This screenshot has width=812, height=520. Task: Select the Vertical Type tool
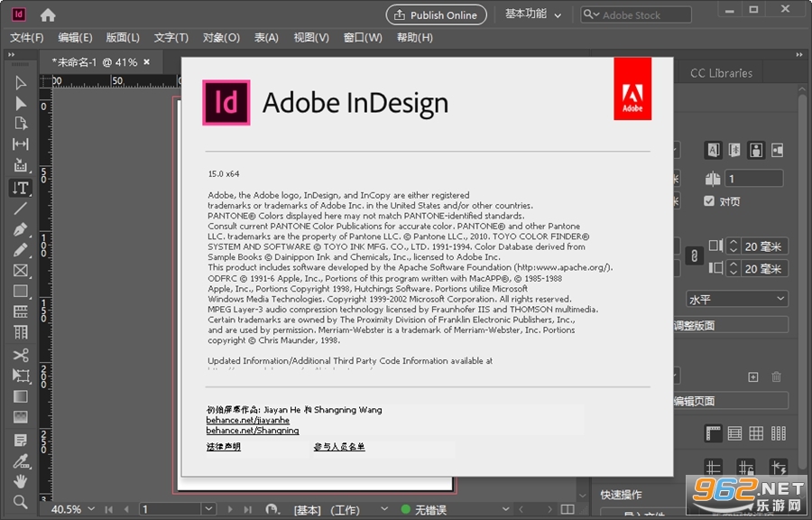coord(20,188)
